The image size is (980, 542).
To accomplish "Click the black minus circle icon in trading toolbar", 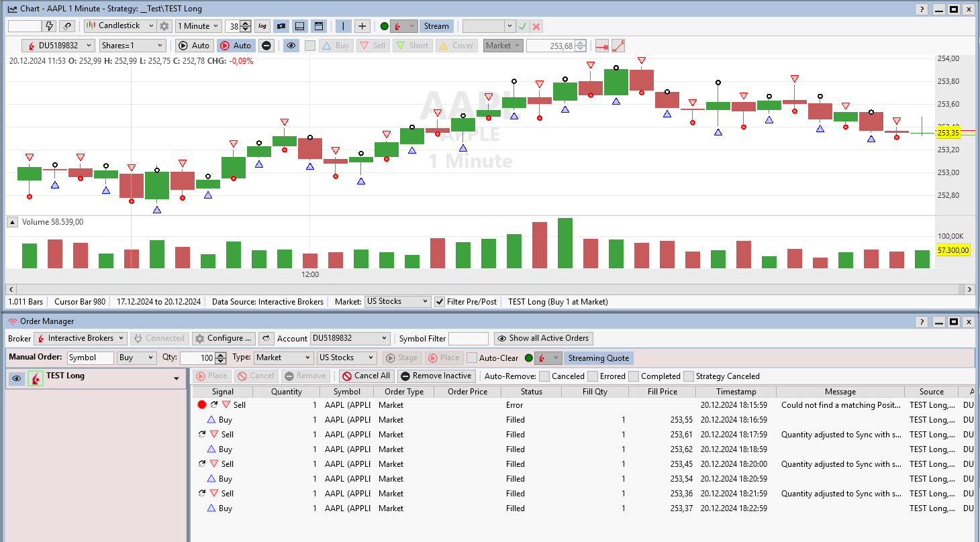I will (x=266, y=46).
